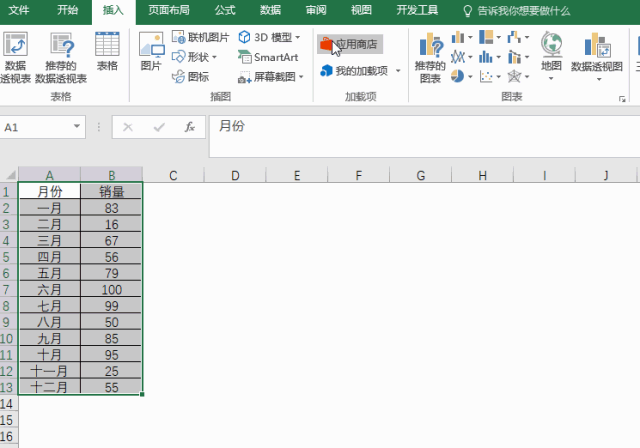Select cell with value 25
Image resolution: width=640 pixels, height=448 pixels.
111,371
